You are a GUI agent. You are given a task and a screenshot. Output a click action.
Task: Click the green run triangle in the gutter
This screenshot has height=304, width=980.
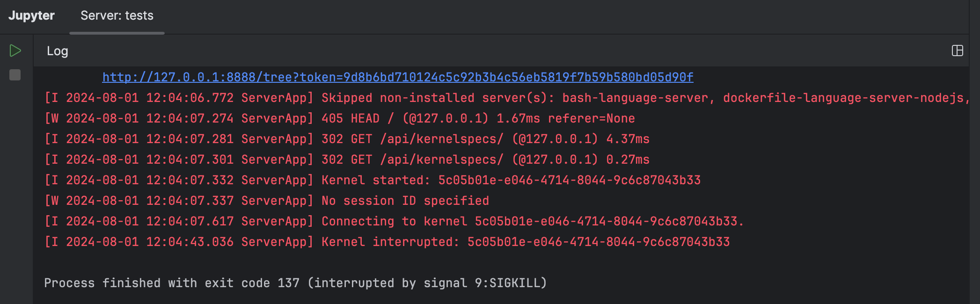point(15,50)
